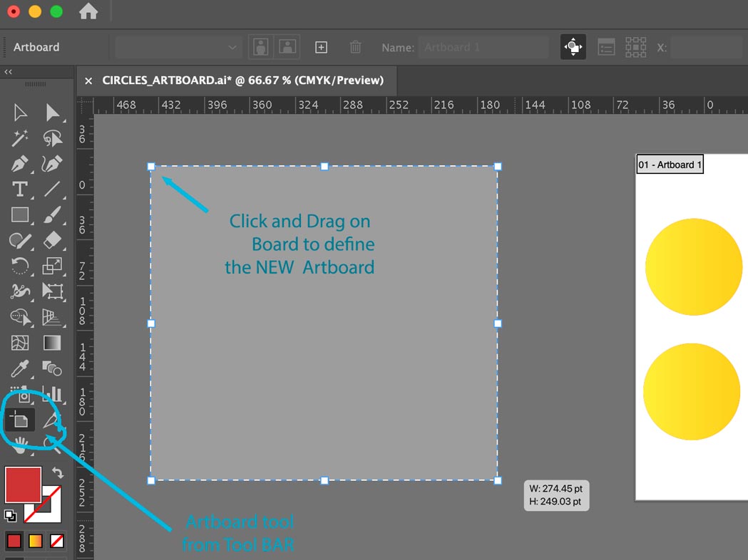Select the Eraser tool
The width and height of the screenshot is (748, 560).
[x=53, y=240]
